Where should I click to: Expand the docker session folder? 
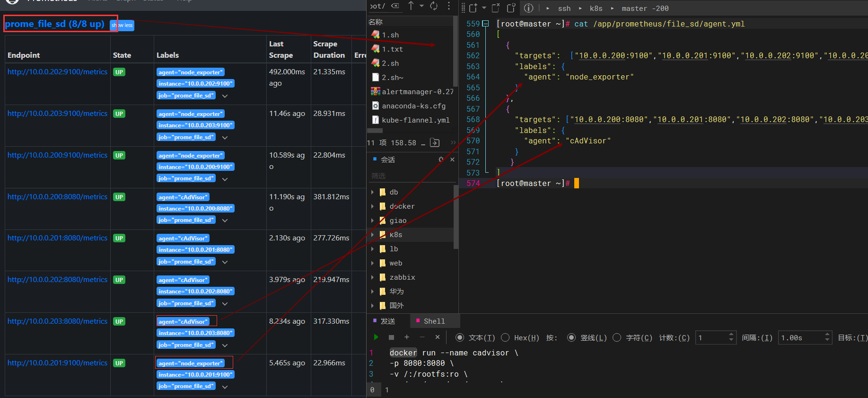click(372, 206)
